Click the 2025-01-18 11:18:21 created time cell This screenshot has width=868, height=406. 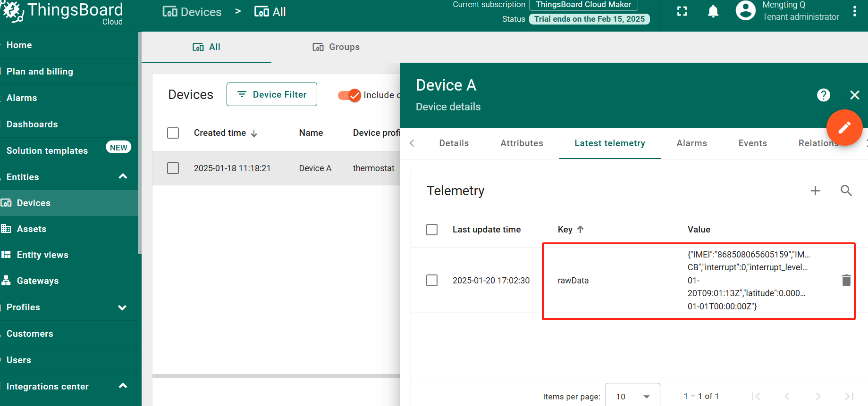click(232, 168)
